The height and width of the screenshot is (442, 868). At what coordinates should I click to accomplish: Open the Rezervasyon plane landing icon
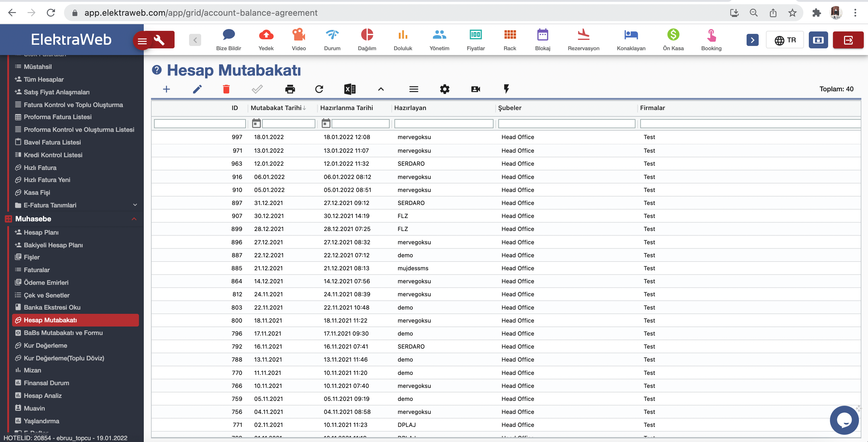583,35
